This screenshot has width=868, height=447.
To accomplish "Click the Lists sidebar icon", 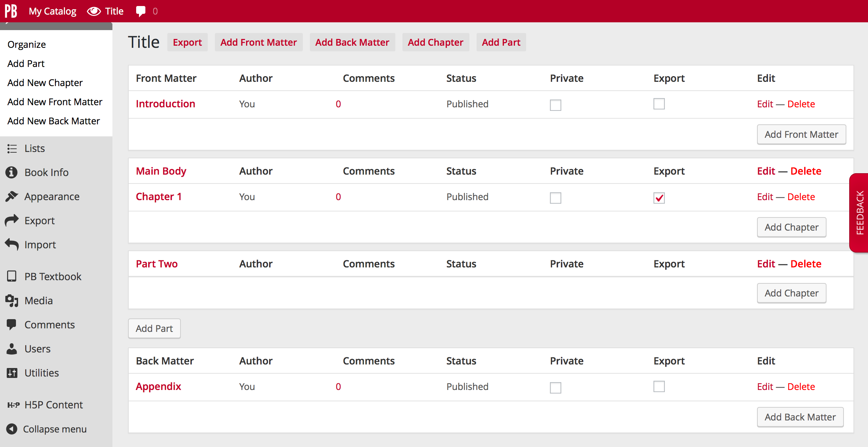I will point(12,148).
